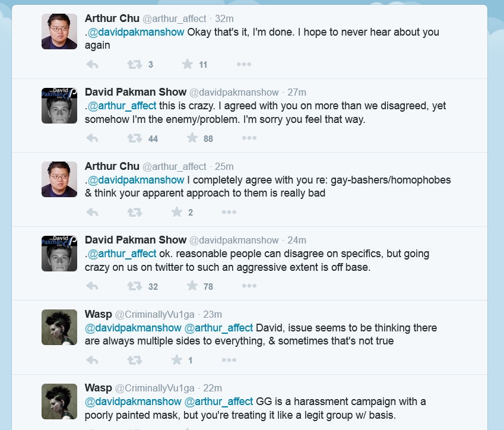The width and height of the screenshot is (504, 430).
Task: Favorite the tweet with 78 favorites
Action: (192, 286)
